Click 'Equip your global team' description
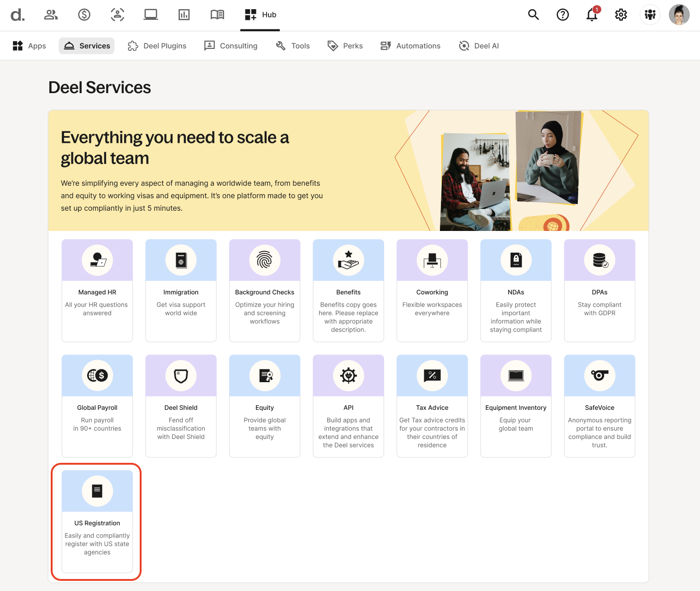The image size is (700, 591). (516, 424)
